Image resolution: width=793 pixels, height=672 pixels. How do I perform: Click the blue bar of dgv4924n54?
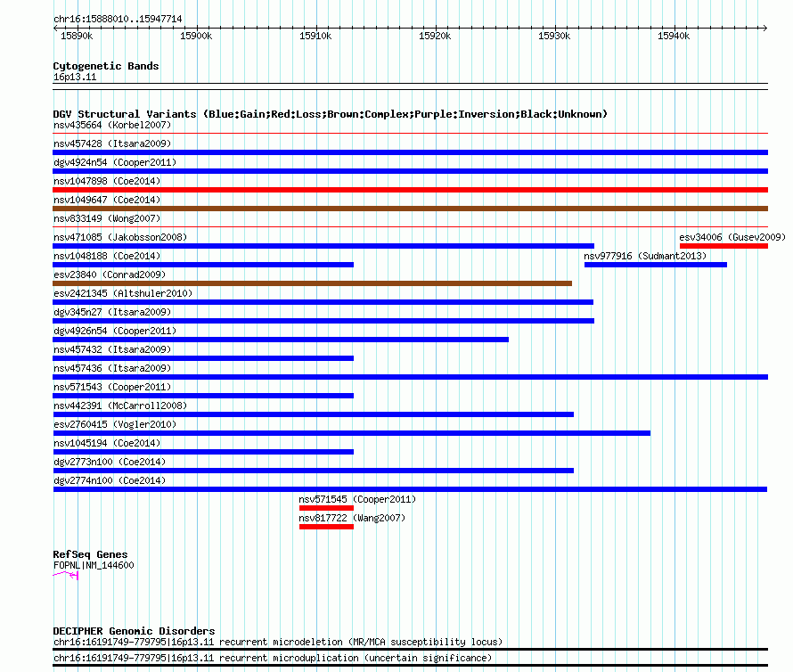pos(410,171)
